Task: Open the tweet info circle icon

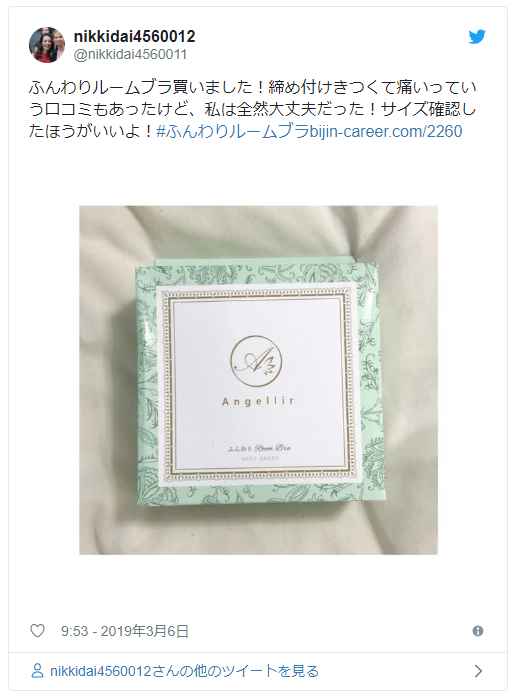Action: point(478,631)
